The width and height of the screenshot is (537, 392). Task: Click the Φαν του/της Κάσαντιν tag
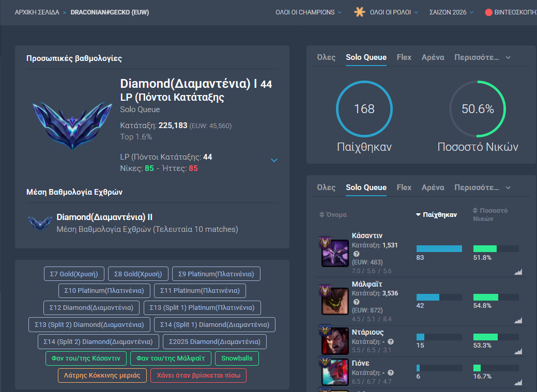click(86, 358)
